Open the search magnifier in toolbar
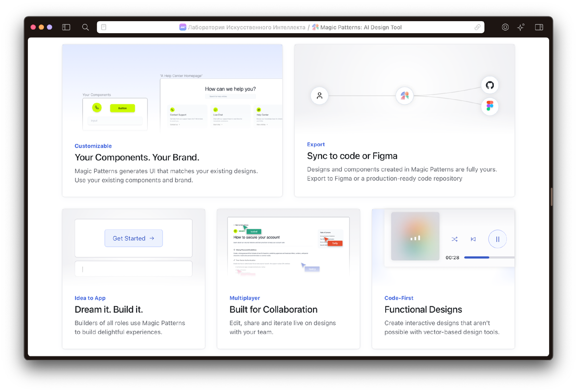This screenshot has height=392, width=577. click(85, 27)
